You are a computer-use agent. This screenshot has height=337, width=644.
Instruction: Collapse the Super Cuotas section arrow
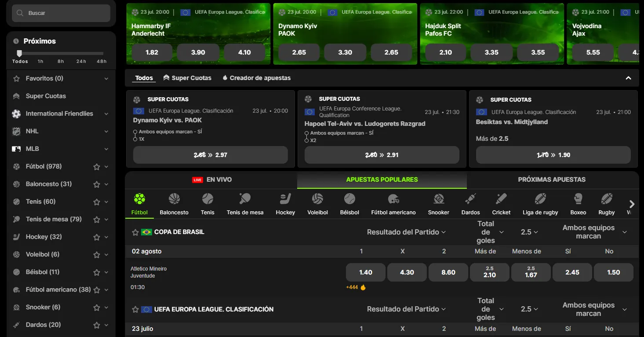coord(629,78)
